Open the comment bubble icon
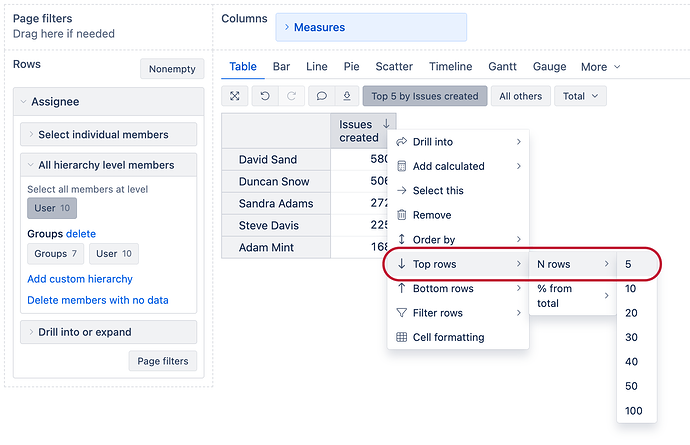 click(x=321, y=96)
